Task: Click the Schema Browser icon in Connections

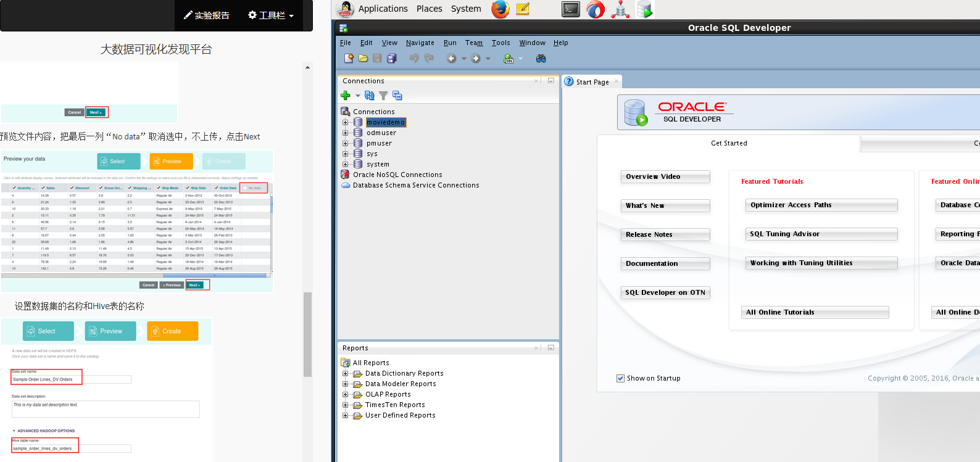Action: click(397, 96)
